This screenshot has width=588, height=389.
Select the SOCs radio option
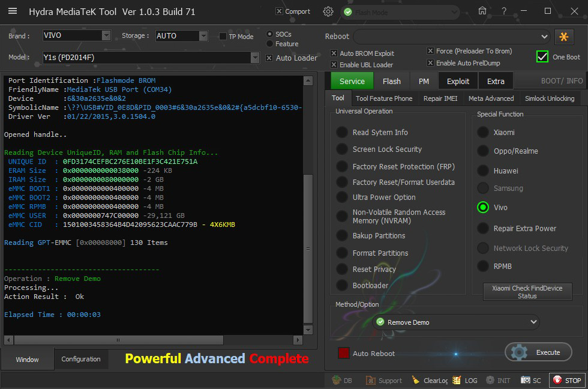coord(269,34)
